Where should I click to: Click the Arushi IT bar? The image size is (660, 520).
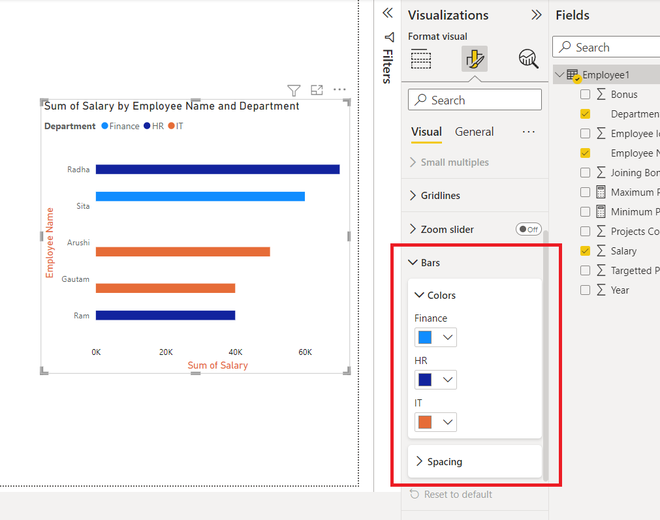click(183, 252)
